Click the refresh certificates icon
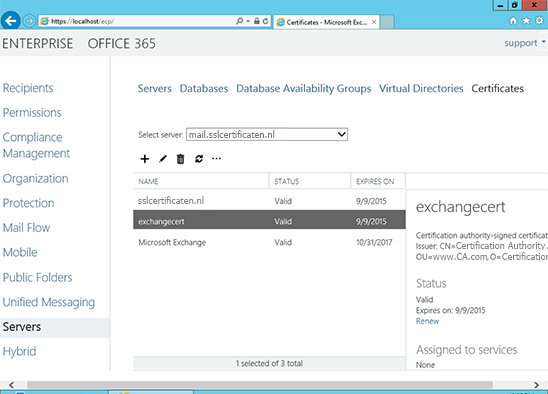The width and height of the screenshot is (548, 394). tap(199, 159)
